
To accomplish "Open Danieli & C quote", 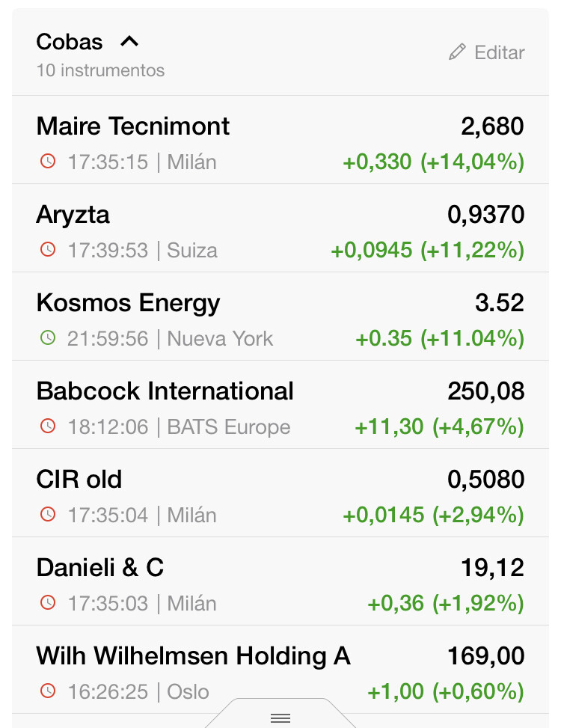I will pos(280,581).
